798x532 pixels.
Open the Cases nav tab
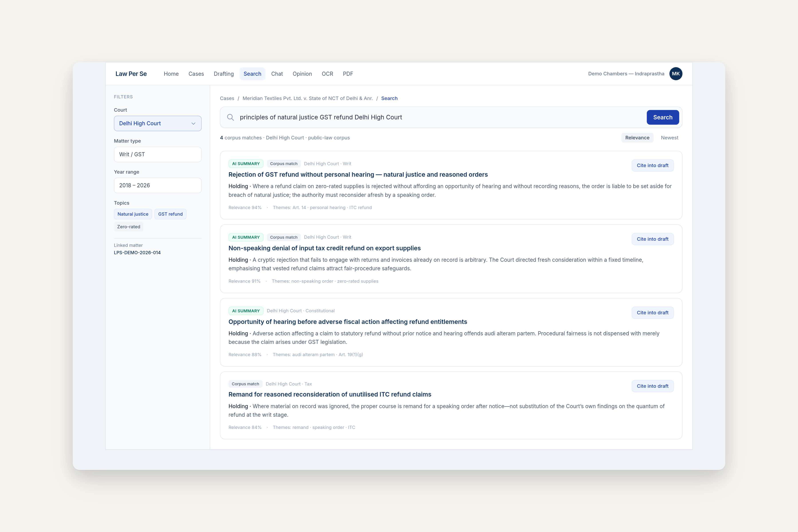point(196,74)
